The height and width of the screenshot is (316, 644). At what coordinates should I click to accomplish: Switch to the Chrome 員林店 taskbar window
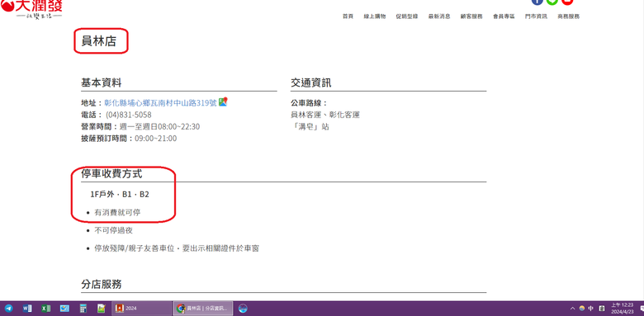click(x=203, y=309)
